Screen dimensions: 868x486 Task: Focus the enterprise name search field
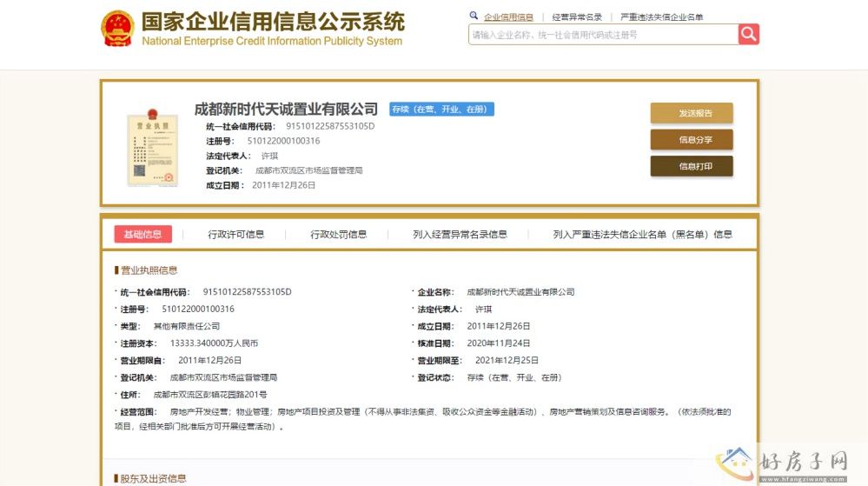coord(603,35)
